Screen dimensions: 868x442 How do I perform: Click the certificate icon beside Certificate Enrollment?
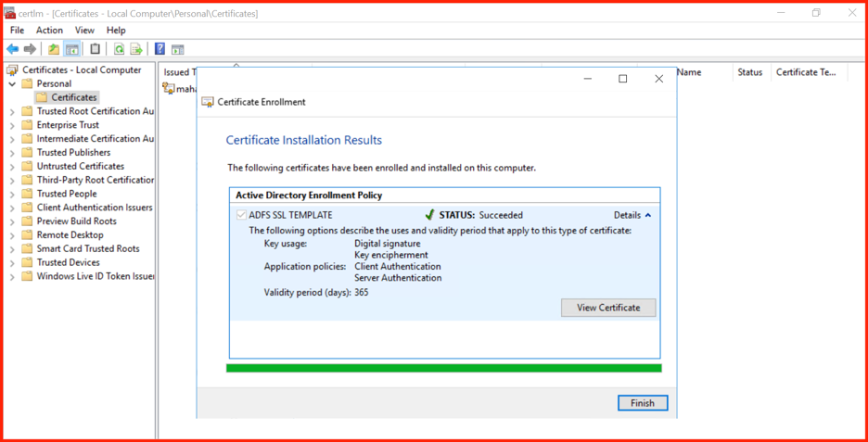pyautogui.click(x=208, y=102)
